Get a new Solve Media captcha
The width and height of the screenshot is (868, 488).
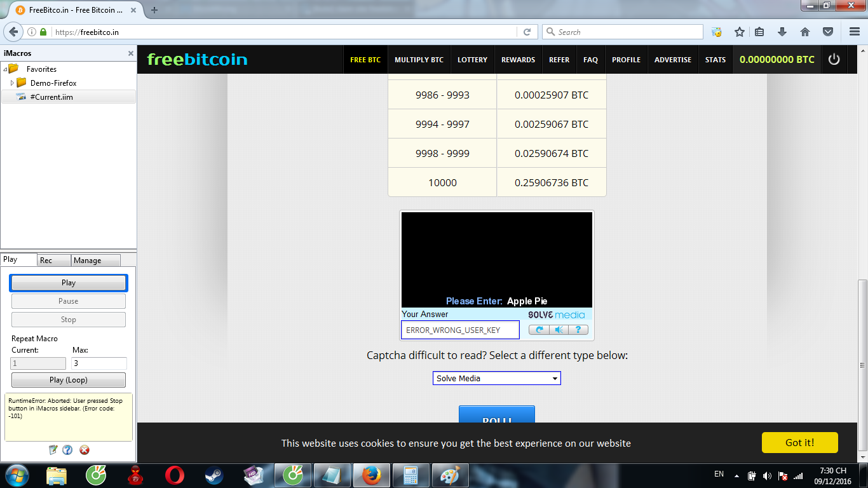click(539, 330)
